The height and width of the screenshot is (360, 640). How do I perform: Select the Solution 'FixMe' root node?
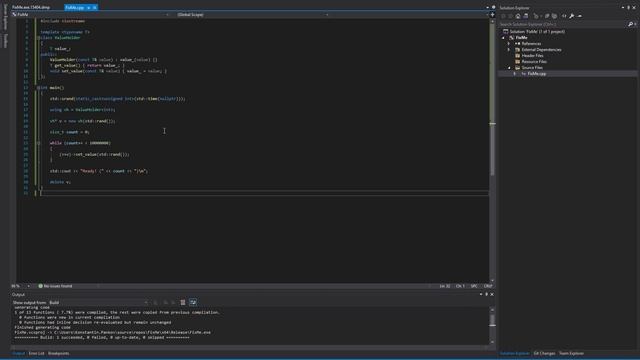tap(537, 31)
